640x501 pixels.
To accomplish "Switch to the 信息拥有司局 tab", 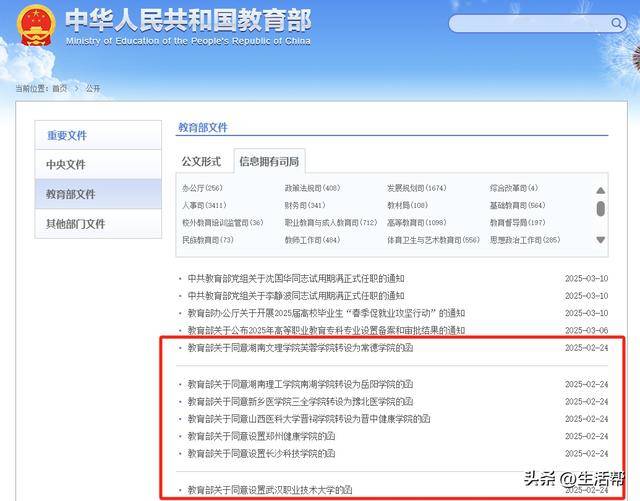I will click(269, 161).
